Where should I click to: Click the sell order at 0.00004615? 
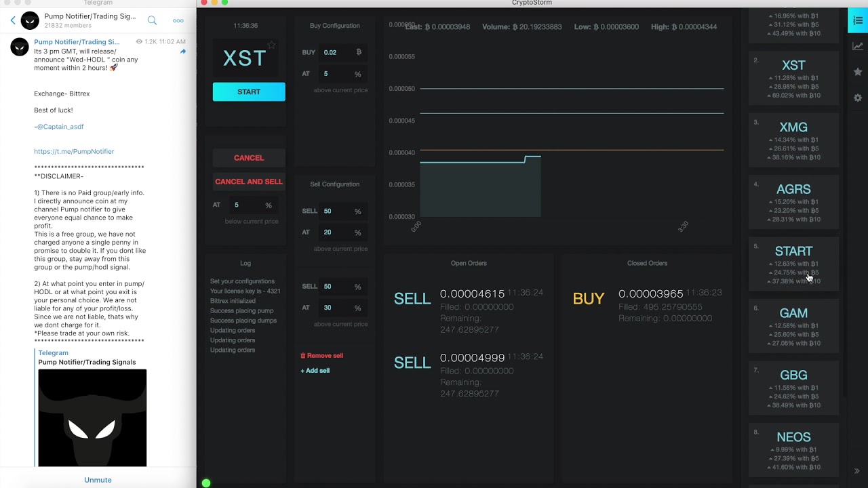[x=469, y=311]
